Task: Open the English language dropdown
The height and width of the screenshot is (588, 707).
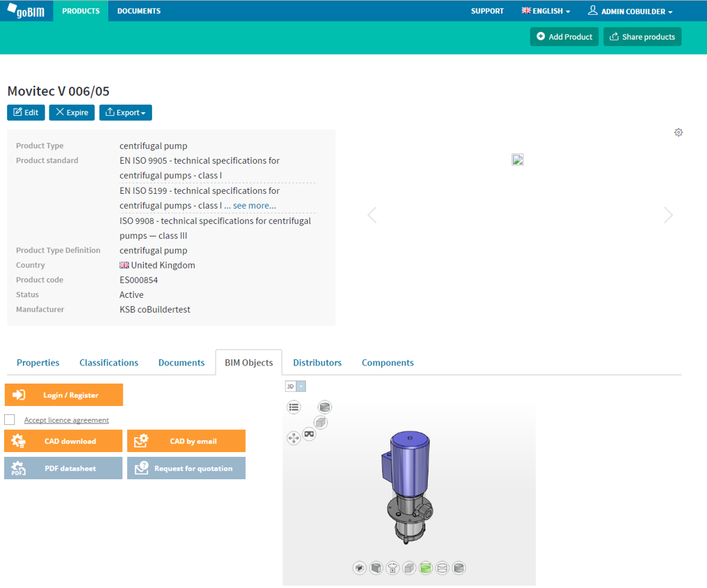Action: coord(546,11)
